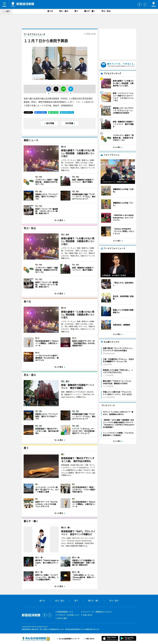Open the ワールドフォトニュース category label above headline
The width and height of the screenshot is (158, 644).
click(34, 34)
